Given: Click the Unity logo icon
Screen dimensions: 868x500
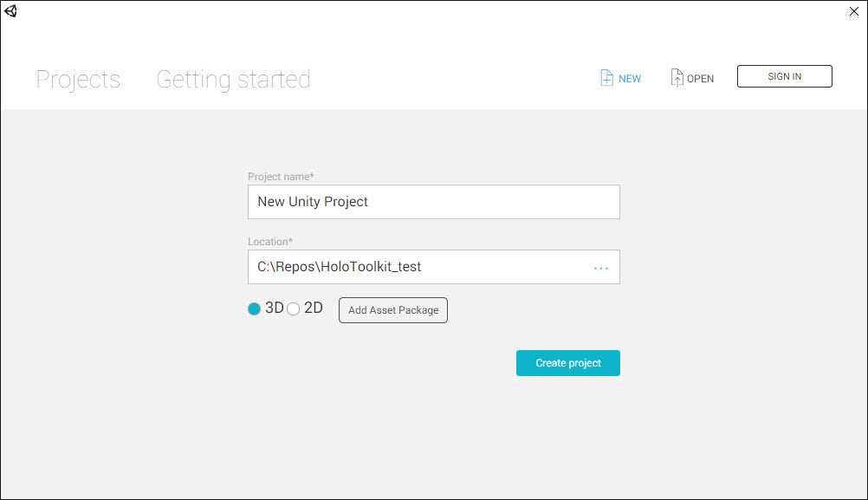Looking at the screenshot, I should point(11,10).
